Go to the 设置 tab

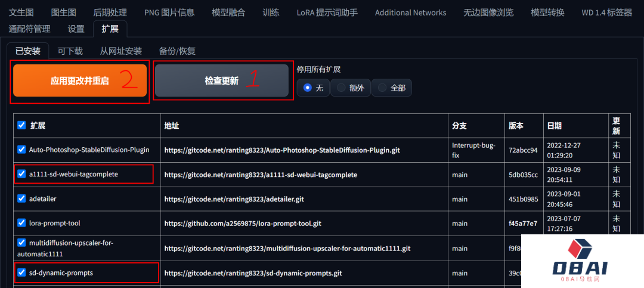[x=76, y=29]
